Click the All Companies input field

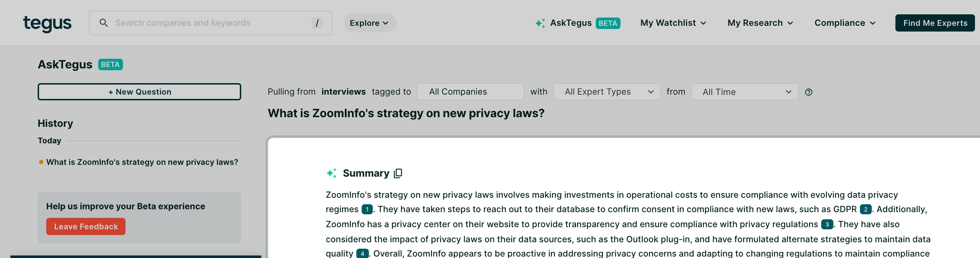(470, 92)
